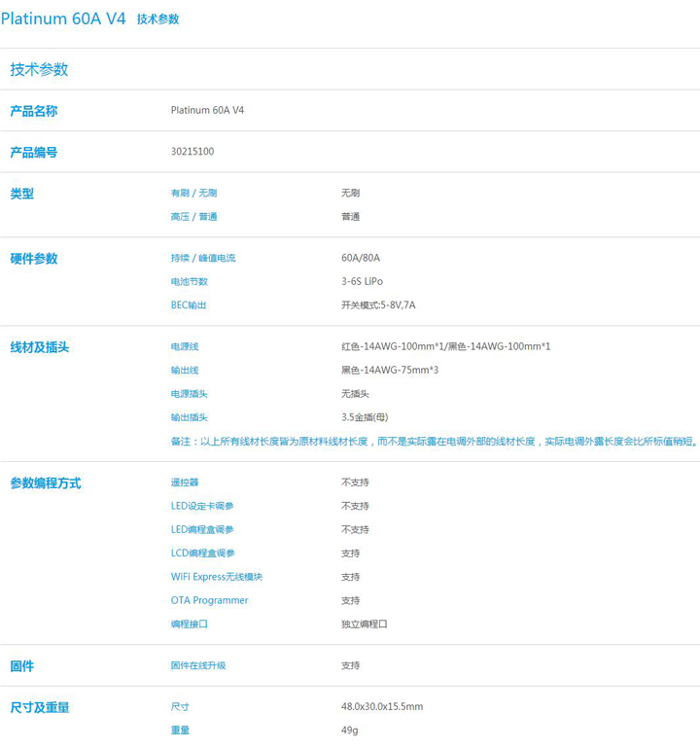Click product number 30215100
The width and height of the screenshot is (700, 750).
(192, 152)
